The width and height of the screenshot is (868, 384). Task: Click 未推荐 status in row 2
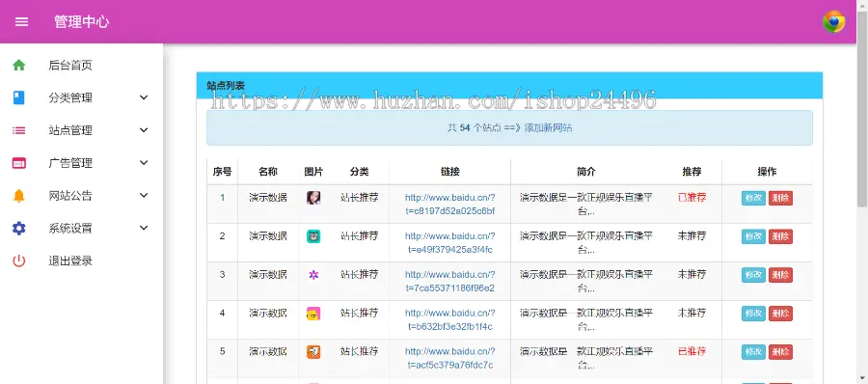tap(692, 236)
